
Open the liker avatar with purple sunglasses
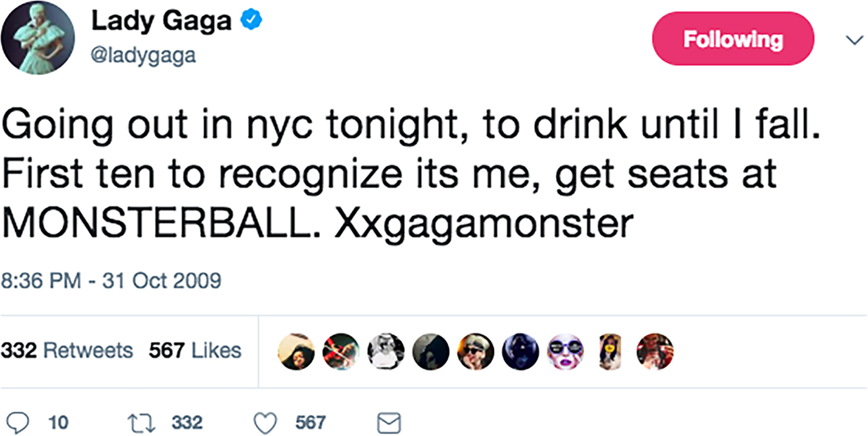(565, 351)
